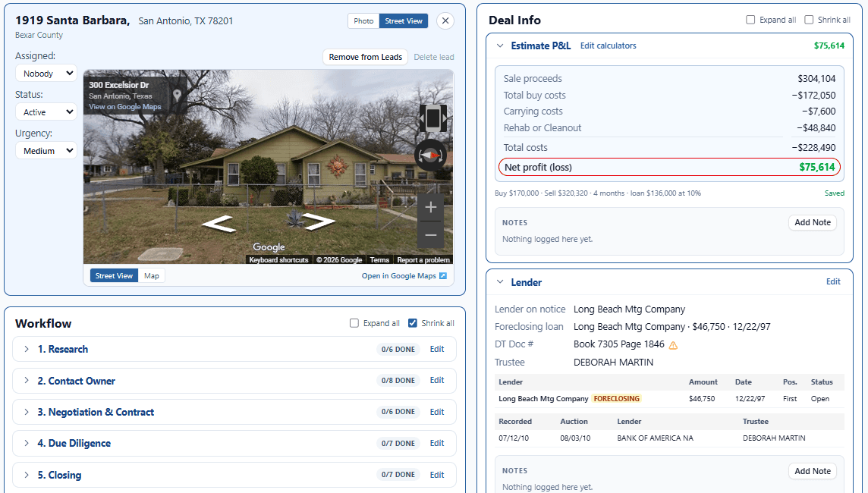Edit the Lender section
Image resolution: width=868 pixels, height=493 pixels.
[x=833, y=281]
